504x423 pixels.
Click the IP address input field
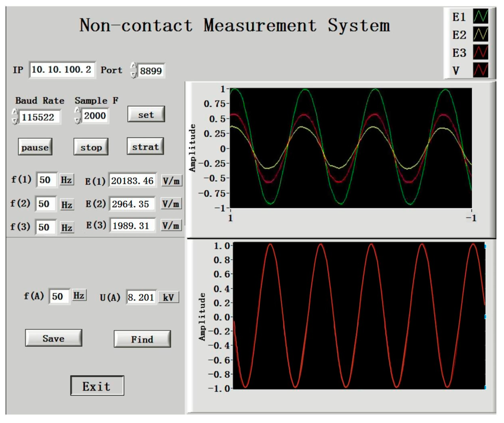(x=62, y=70)
